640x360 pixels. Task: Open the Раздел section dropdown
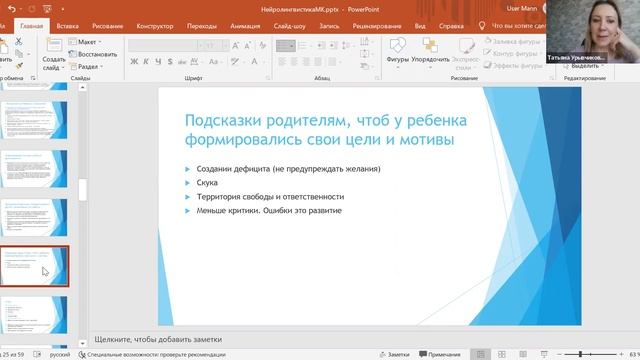coord(87,66)
